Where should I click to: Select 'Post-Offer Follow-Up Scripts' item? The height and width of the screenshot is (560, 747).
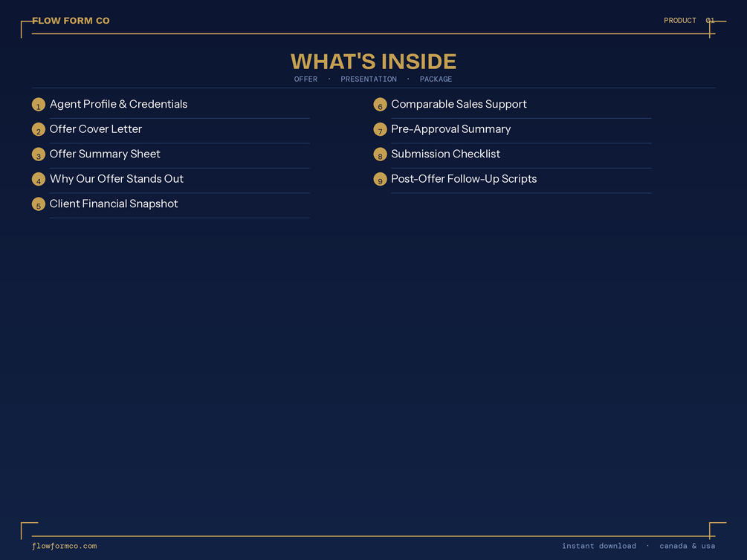click(x=464, y=178)
